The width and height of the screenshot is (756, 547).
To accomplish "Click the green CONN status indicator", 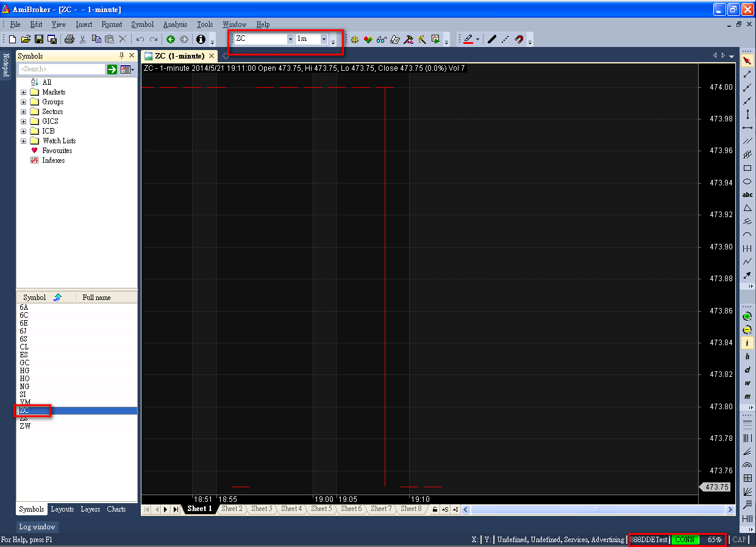I will pyautogui.click(x=685, y=540).
